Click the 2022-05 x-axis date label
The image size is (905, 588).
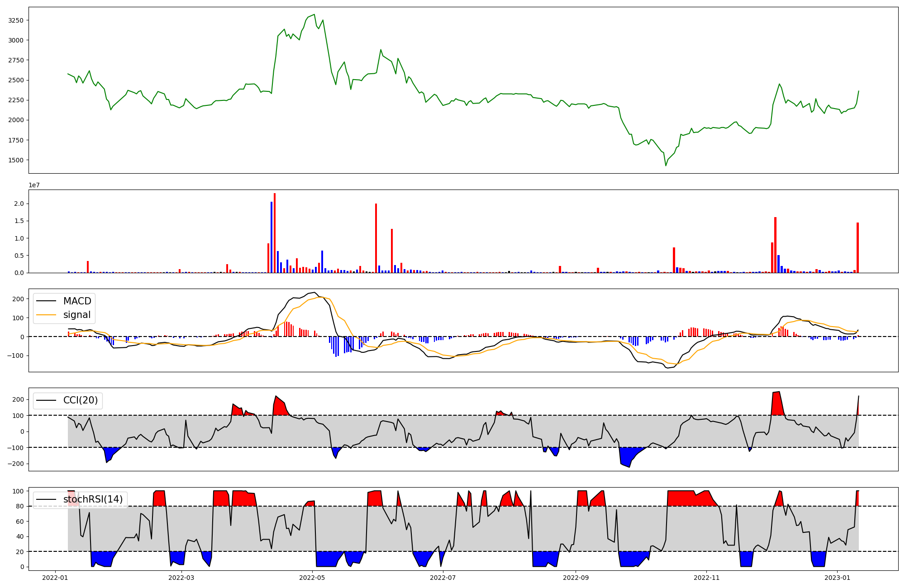click(312, 578)
